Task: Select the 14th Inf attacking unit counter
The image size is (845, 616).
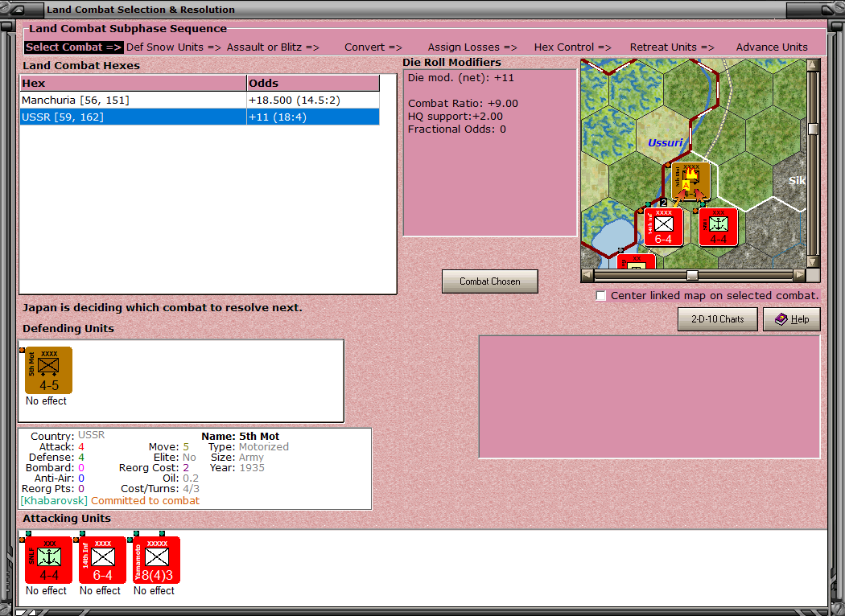Action: [102, 560]
